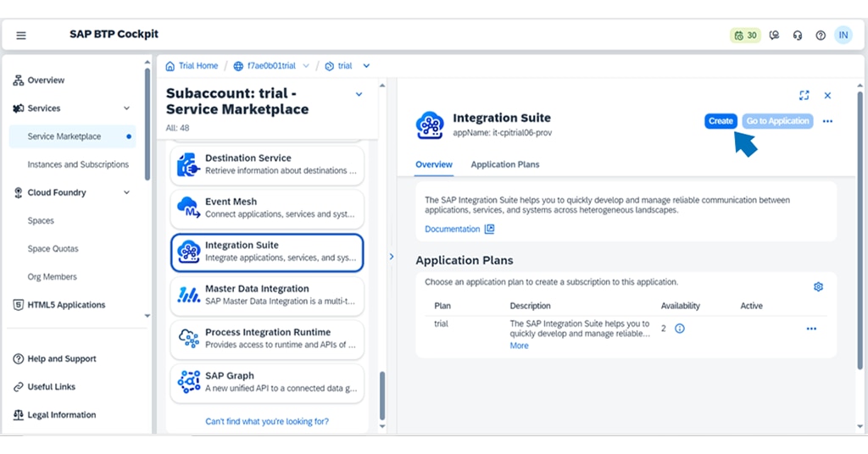Open the f7ae0b01trial breadcrumb dropdown
The height and width of the screenshot is (454, 868).
(305, 66)
